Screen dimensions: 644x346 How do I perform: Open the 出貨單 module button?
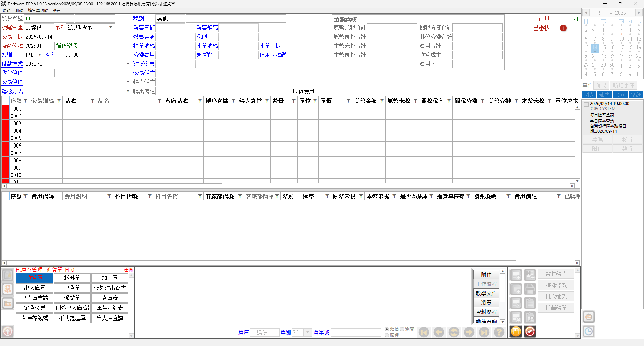click(x=72, y=288)
